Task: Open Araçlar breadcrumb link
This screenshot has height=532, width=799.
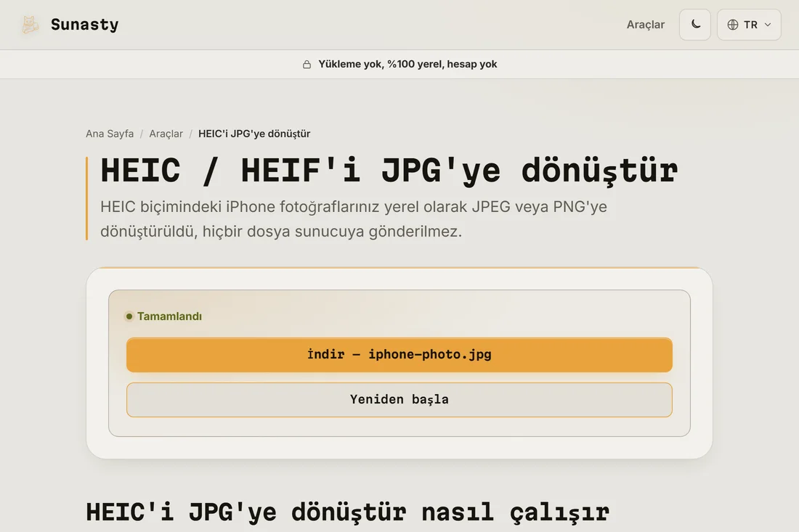Action: click(166, 134)
